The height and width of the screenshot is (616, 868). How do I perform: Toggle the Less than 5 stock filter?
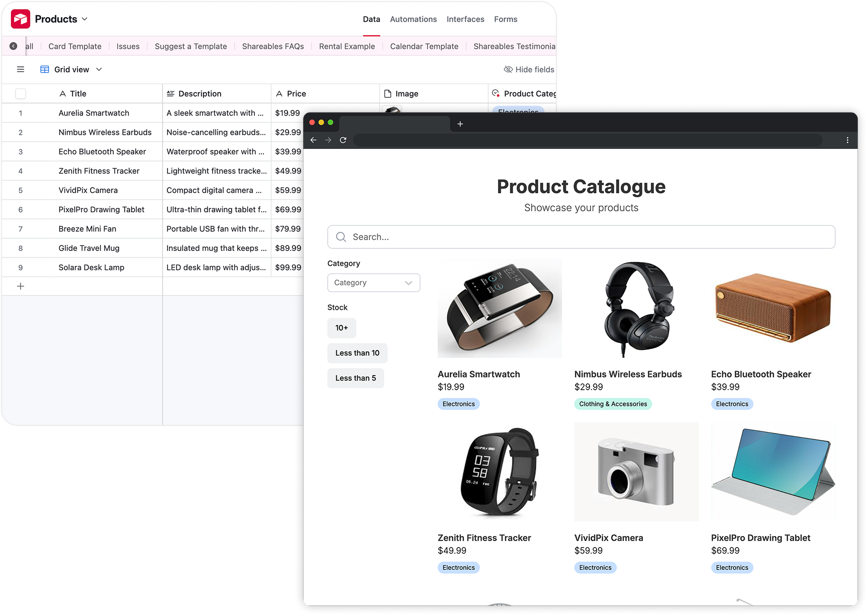coord(356,378)
